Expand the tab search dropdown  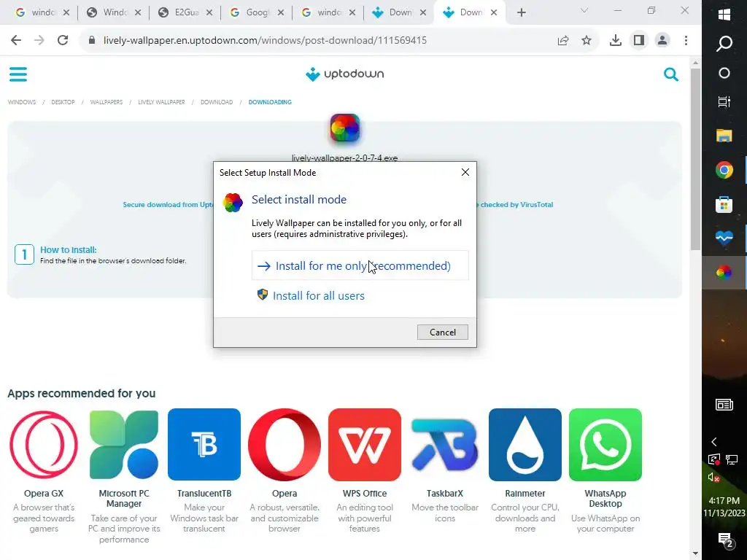584,10
